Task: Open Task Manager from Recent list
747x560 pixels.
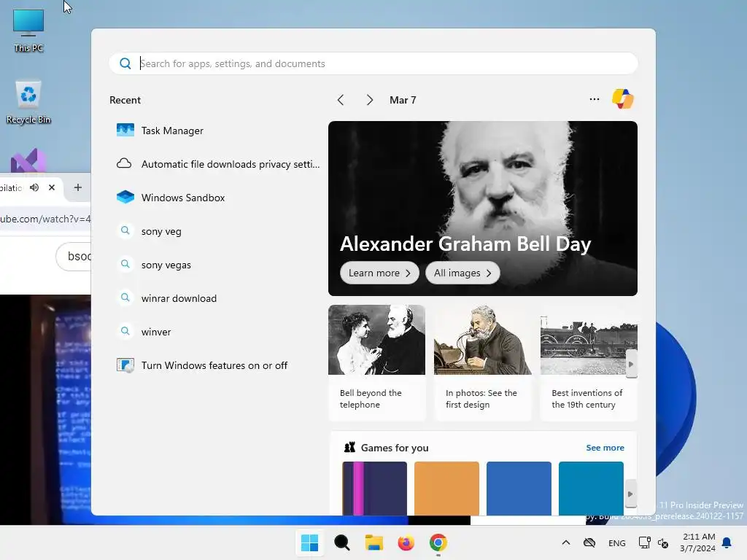Action: (215, 131)
